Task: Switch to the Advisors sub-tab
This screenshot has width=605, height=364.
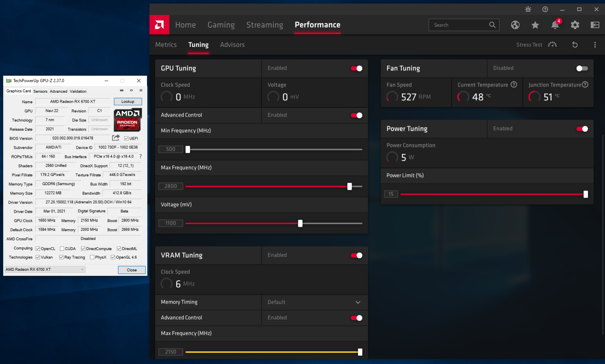Action: point(232,45)
